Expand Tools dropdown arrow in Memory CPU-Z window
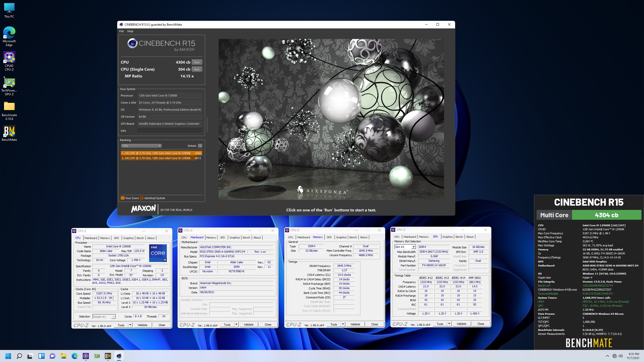This screenshot has height=362, width=644. pyautogui.click(x=343, y=324)
